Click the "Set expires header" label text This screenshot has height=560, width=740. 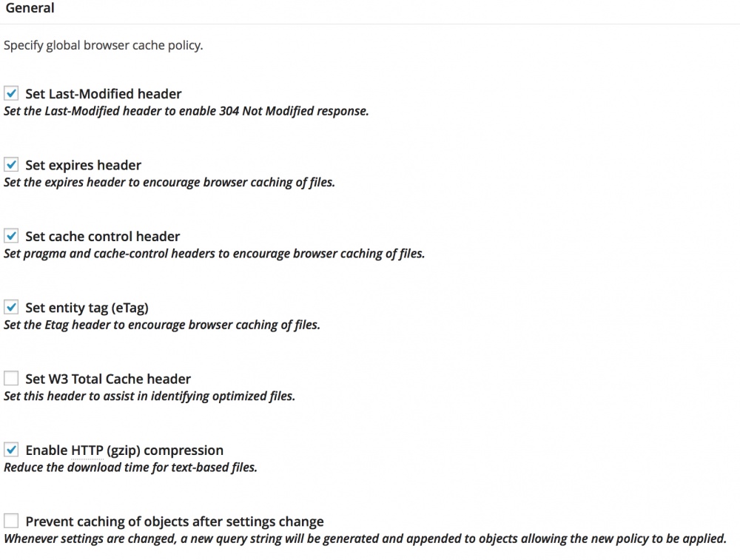[x=83, y=165]
